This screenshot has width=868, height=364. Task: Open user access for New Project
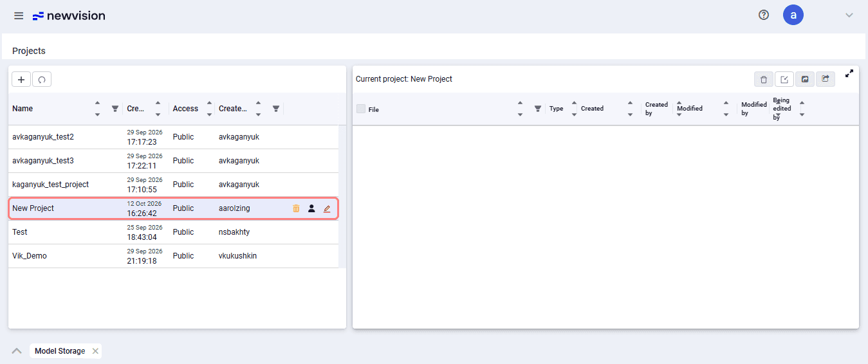(311, 208)
